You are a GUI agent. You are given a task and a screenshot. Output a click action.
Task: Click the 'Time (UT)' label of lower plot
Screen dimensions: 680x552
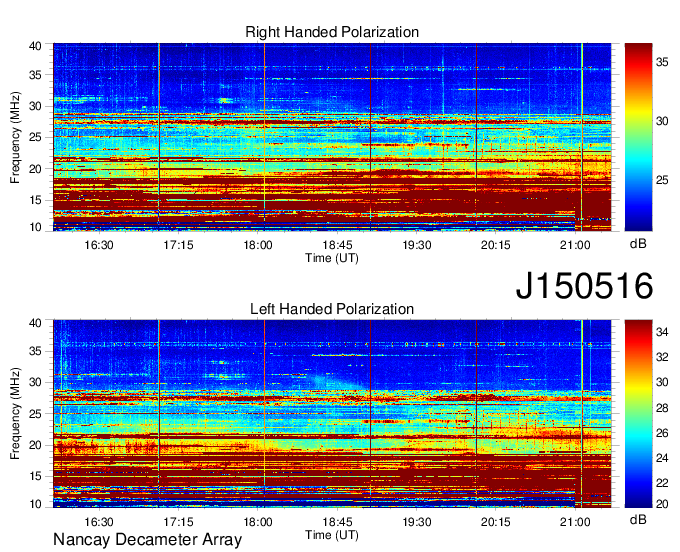click(x=332, y=535)
